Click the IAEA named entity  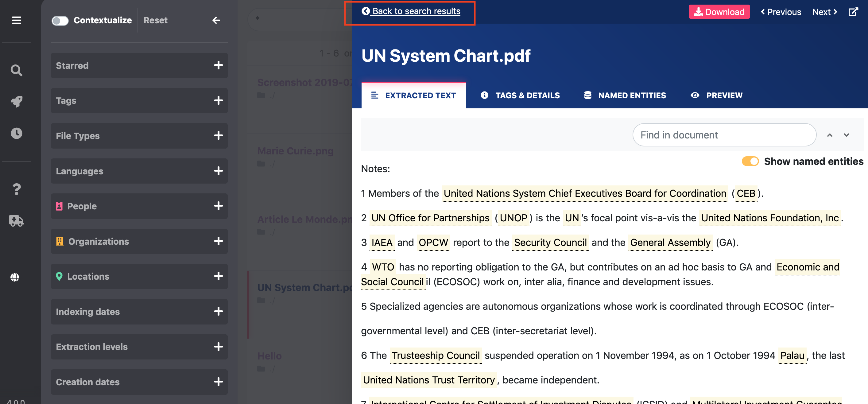coord(382,242)
